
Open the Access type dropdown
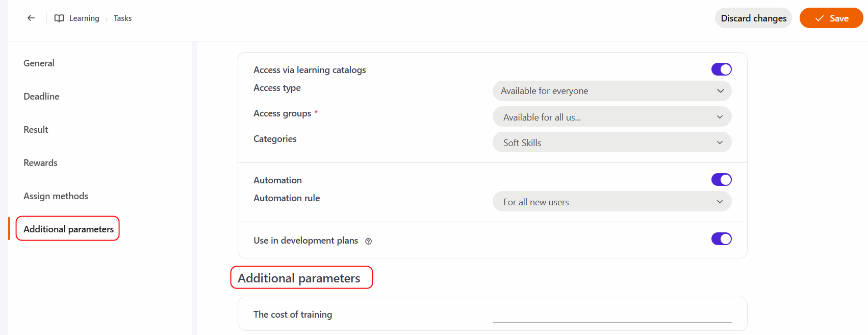(612, 91)
